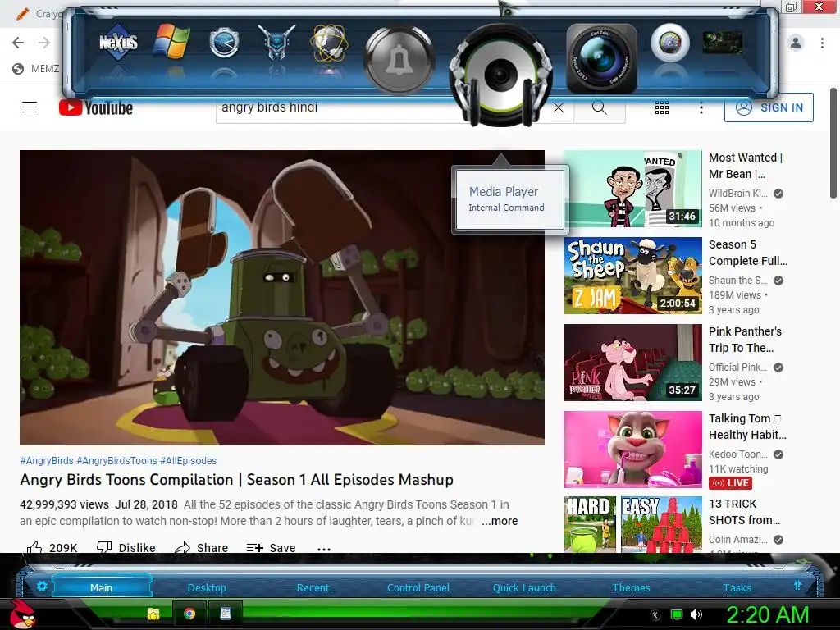Click the speaker volume tray icon

coord(696,614)
